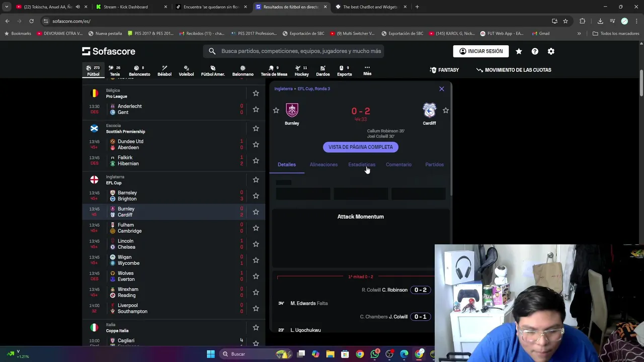Switch to the Detalles tab

pos(287,164)
